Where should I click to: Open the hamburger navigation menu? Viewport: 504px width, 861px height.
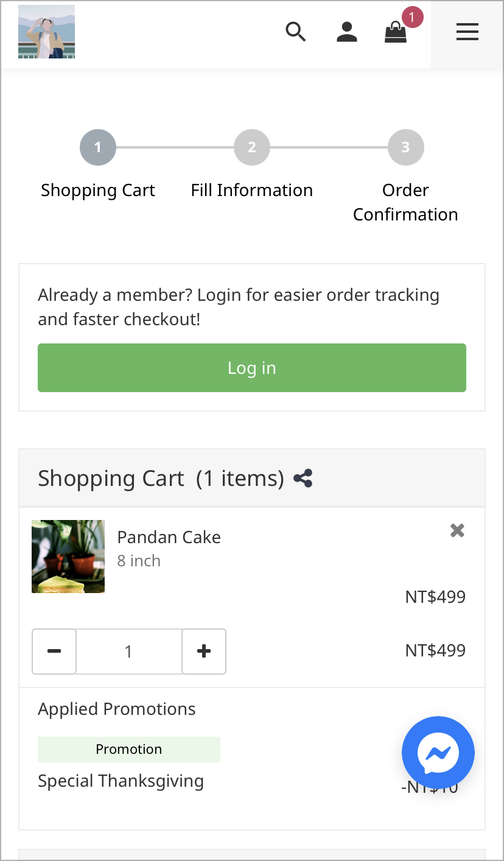pos(467,32)
